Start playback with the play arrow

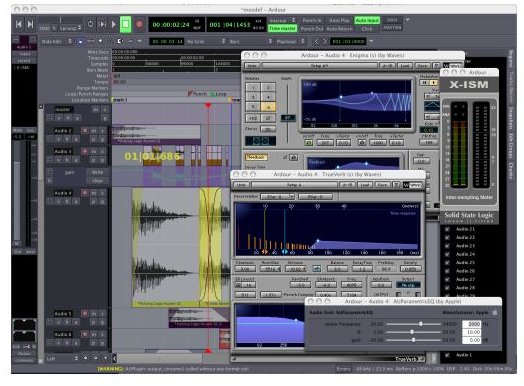114,24
